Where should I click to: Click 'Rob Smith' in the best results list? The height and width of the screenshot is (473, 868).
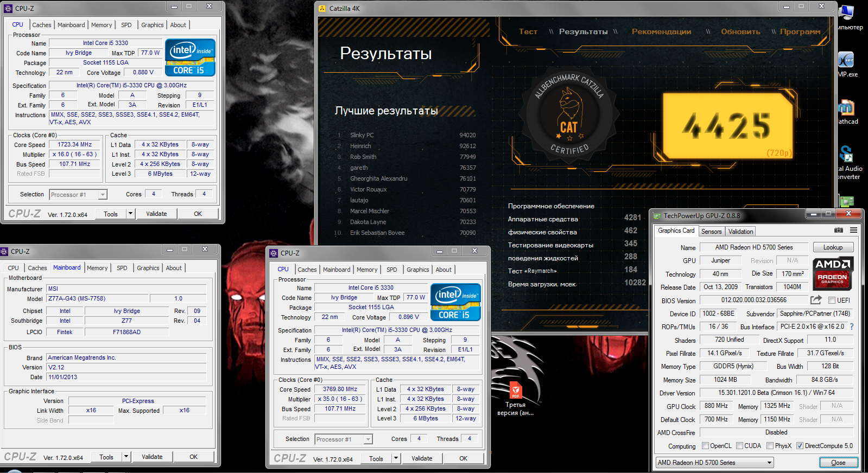363,157
